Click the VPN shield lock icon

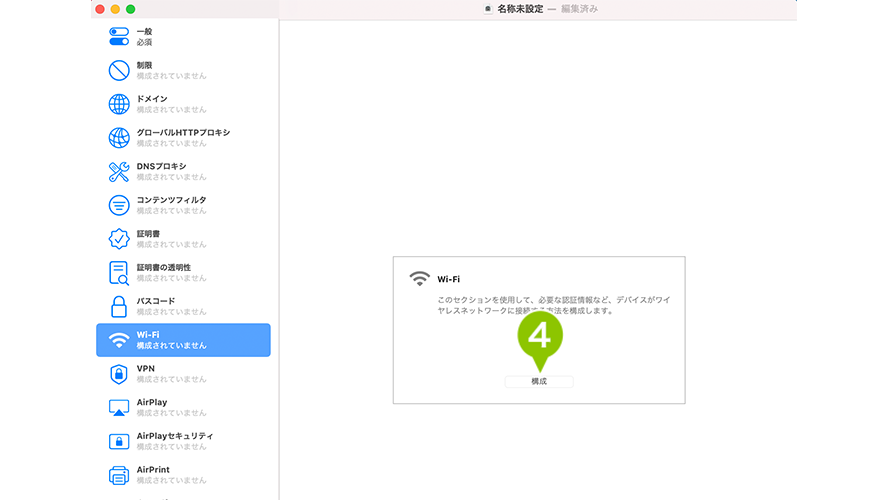point(118,374)
